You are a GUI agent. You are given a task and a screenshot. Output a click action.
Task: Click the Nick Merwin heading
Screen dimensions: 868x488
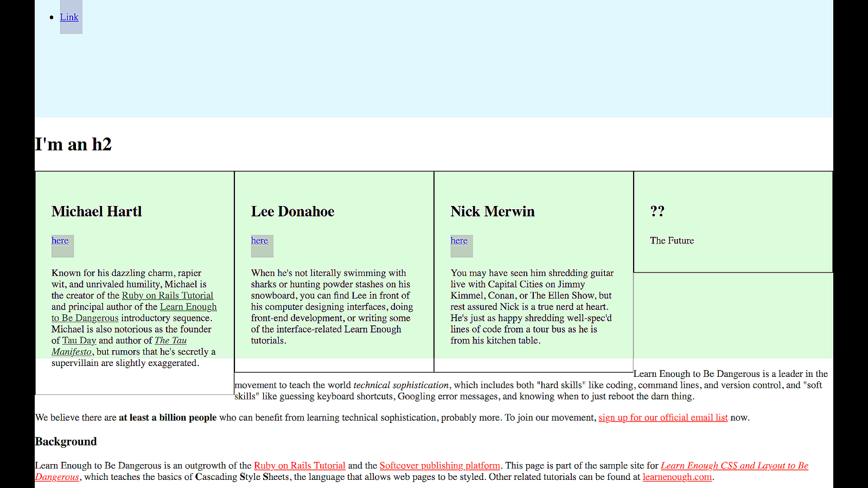point(493,211)
